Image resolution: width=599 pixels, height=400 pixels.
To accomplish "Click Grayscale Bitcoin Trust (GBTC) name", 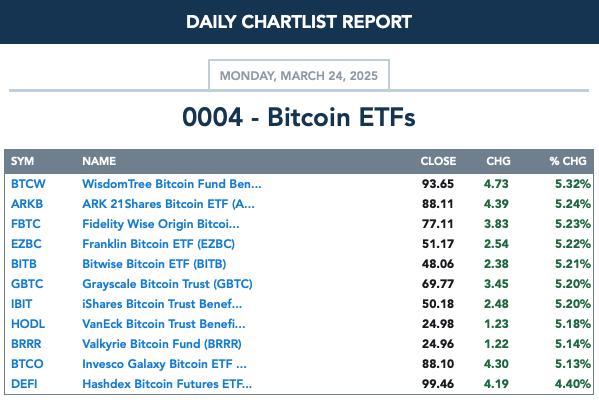I will [167, 284].
